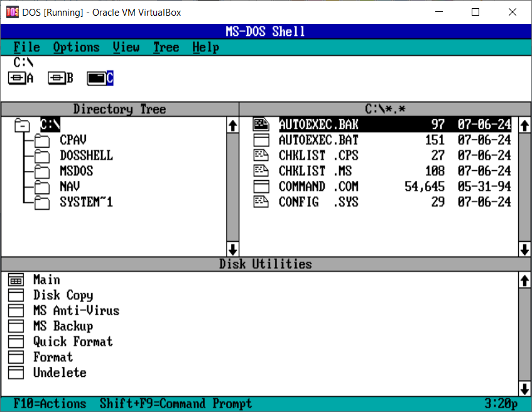
Task: Select the C:\ root label in tree
Action: tap(50, 124)
